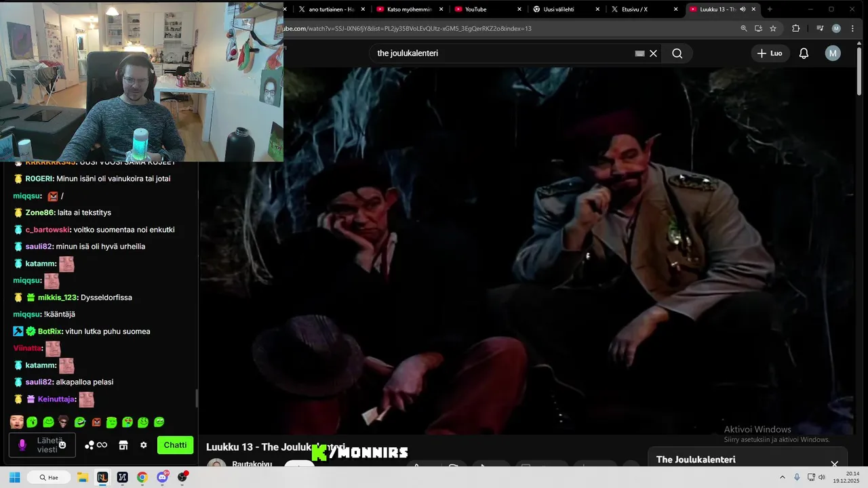868x488 pixels.
Task: Open Chrome extensions puzzle icon
Action: pyautogui.click(x=796, y=28)
